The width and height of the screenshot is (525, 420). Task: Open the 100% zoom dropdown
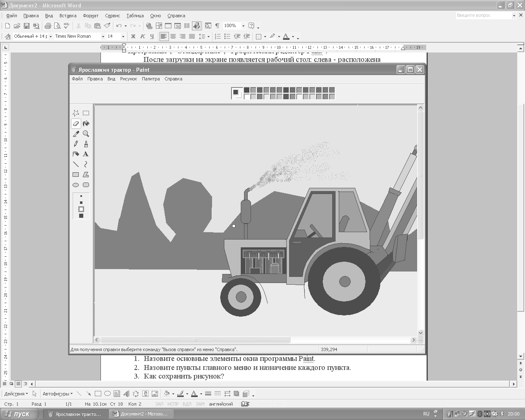(x=243, y=26)
